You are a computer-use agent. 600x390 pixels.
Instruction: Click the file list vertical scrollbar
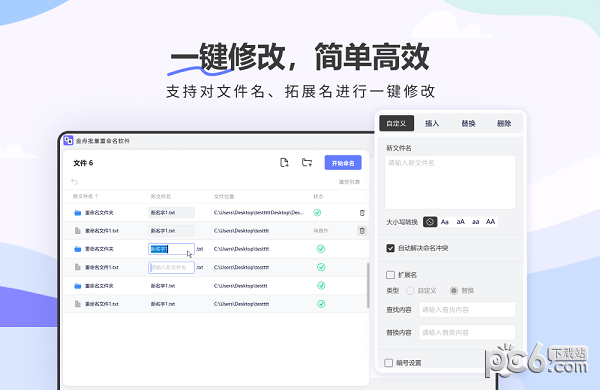pos(368,286)
